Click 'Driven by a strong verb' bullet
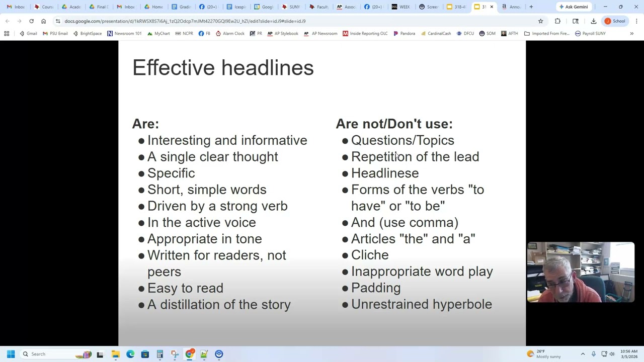 217,206
